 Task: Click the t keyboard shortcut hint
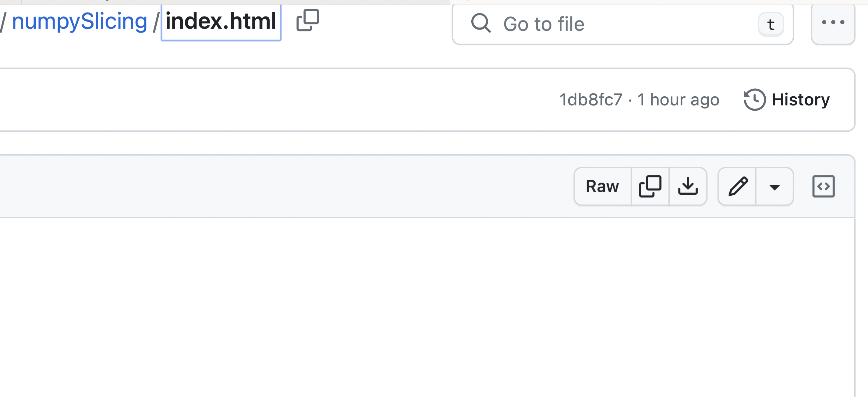[x=771, y=24]
